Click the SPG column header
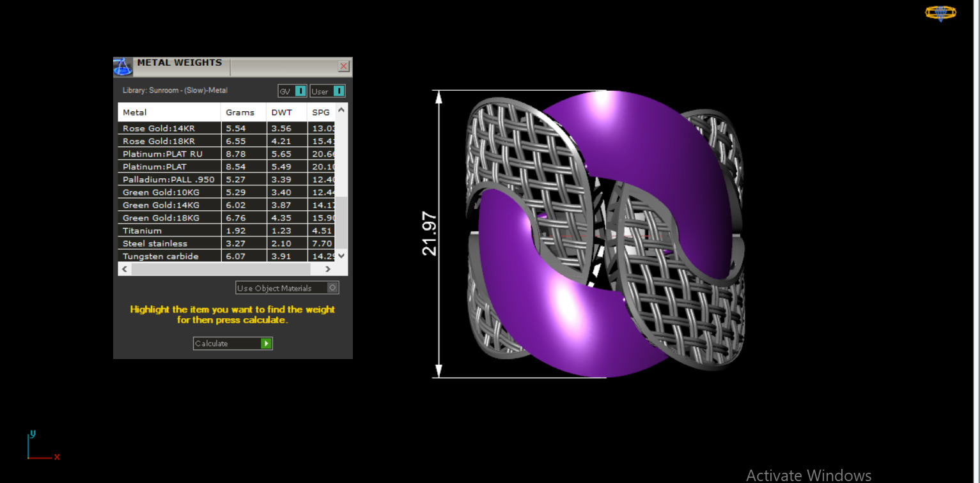Screen dimensions: 980x483 (x=321, y=112)
